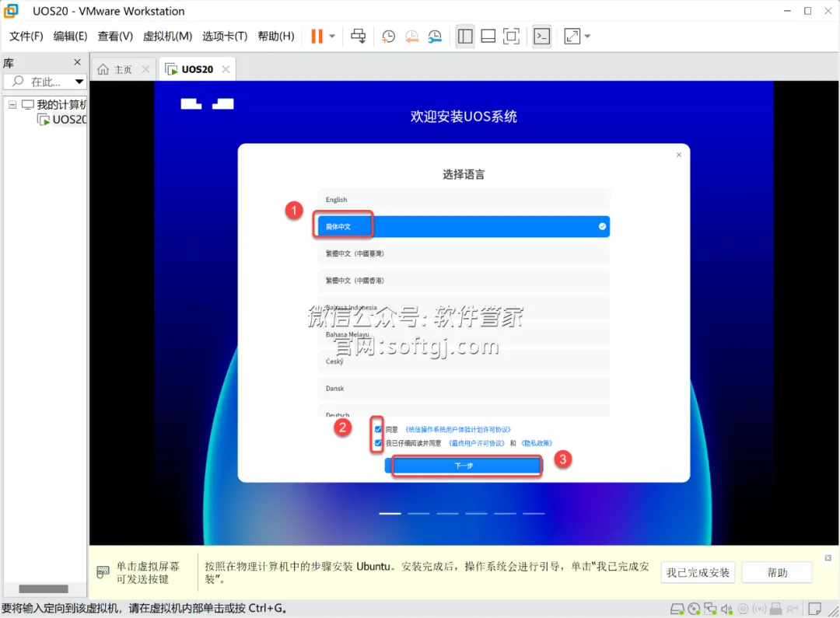Screen dimensions: 840x618
Task: Choose 繁體中文 (中國臺灣) language
Action: [464, 253]
